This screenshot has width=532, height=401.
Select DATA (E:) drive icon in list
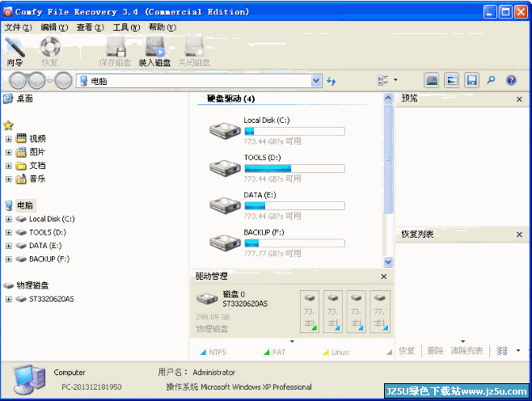click(x=225, y=205)
